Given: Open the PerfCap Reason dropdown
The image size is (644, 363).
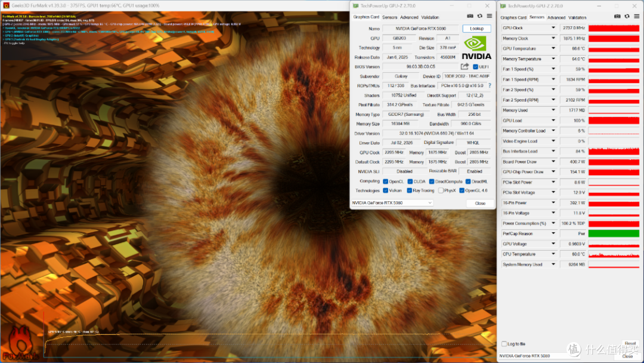Looking at the screenshot, I should click(x=553, y=233).
